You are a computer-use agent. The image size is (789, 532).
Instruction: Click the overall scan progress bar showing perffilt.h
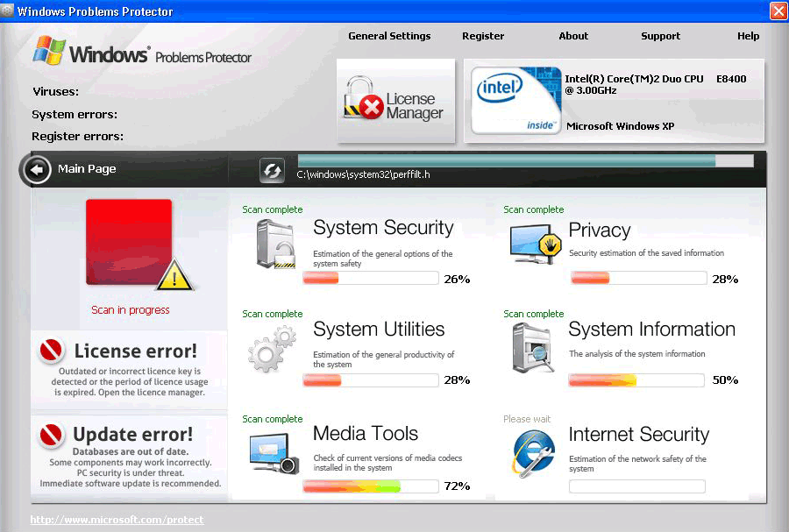click(x=524, y=161)
